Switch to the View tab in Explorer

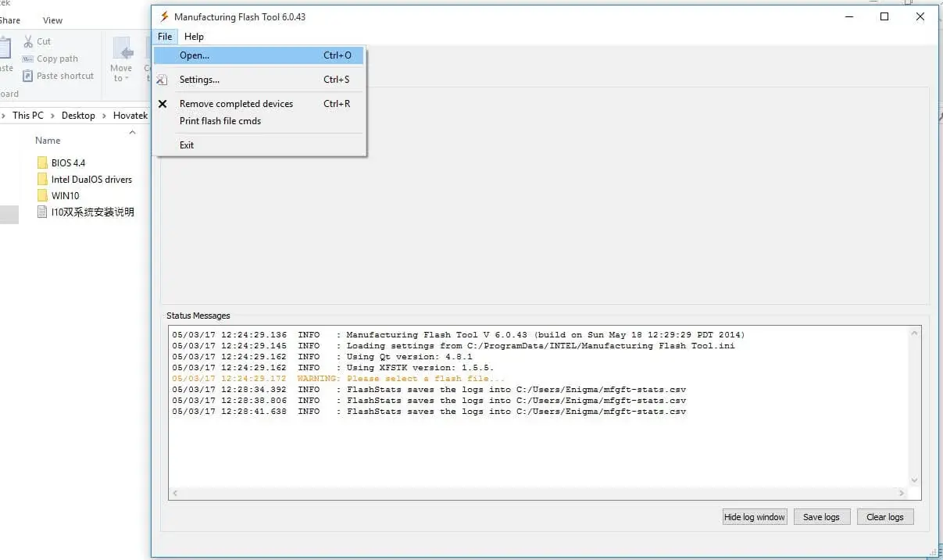click(52, 20)
